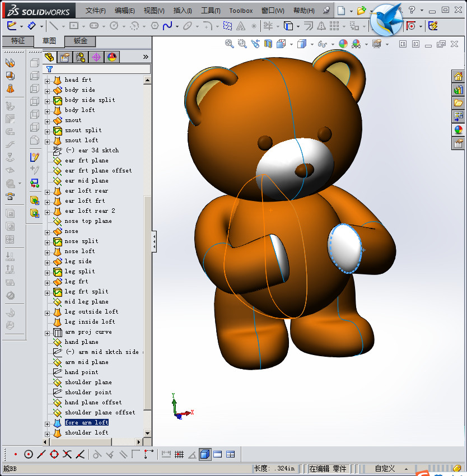The height and width of the screenshot is (476, 467).
Task: Collapse the feature tree panel handle
Action: click(x=154, y=241)
